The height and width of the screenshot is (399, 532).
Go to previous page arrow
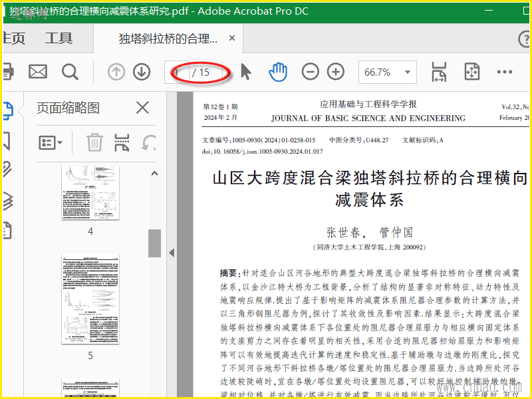pos(116,72)
